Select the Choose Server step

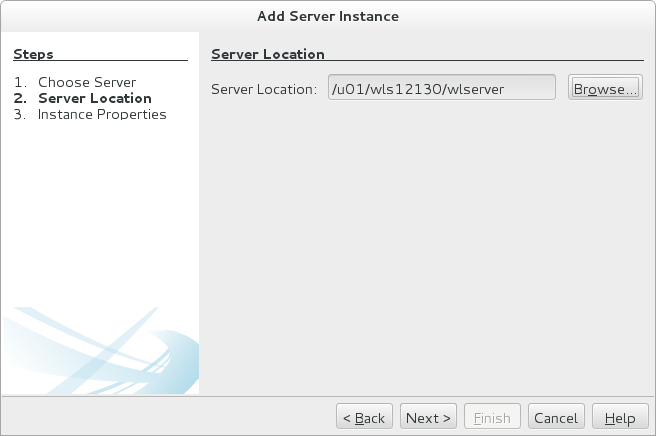click(87, 82)
